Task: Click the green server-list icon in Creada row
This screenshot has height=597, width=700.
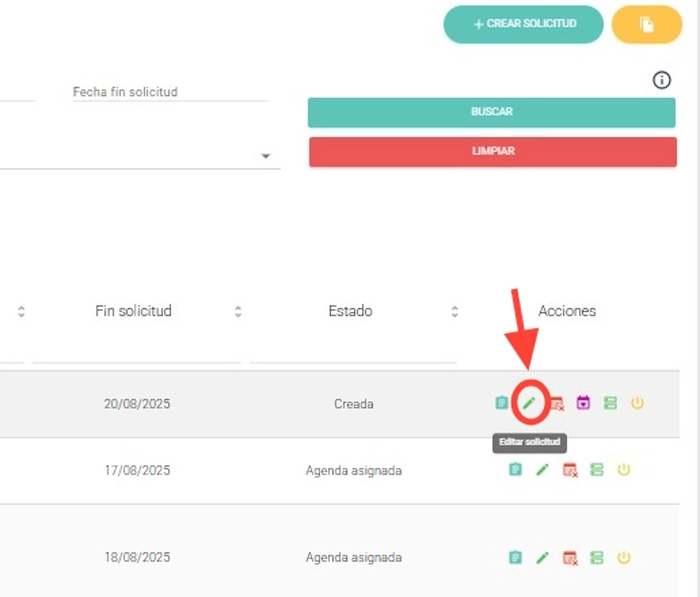Action: point(610,403)
